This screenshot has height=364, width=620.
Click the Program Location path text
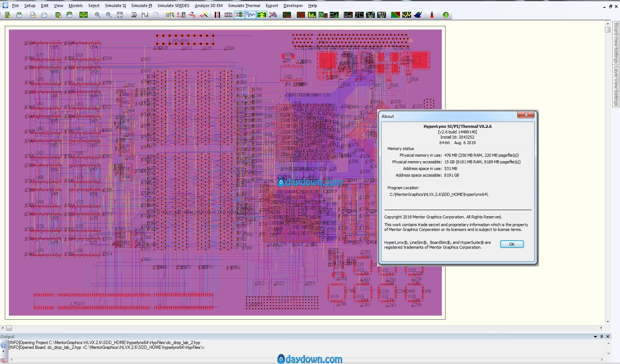coord(439,194)
